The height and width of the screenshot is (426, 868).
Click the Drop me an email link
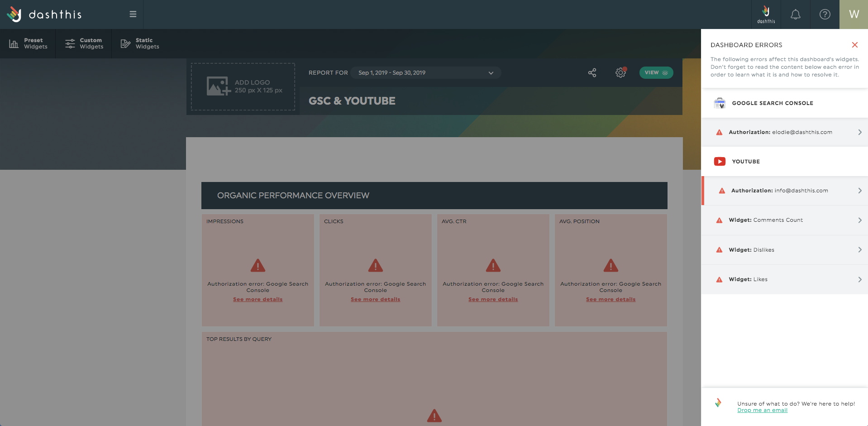pyautogui.click(x=762, y=410)
